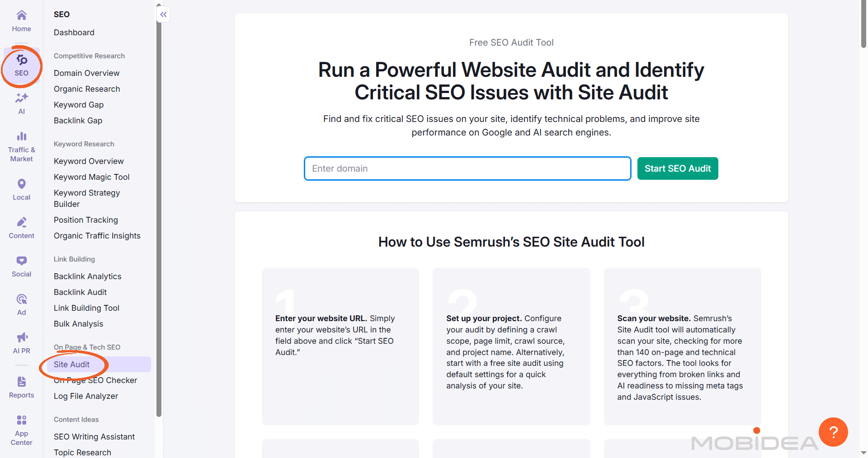Viewport: 868px width, 458px height.
Task: Click the Start SEO Audit button
Action: [677, 168]
